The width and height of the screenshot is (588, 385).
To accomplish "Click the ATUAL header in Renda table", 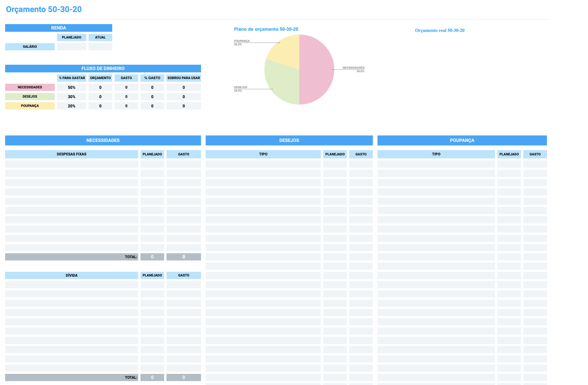I will [x=100, y=37].
